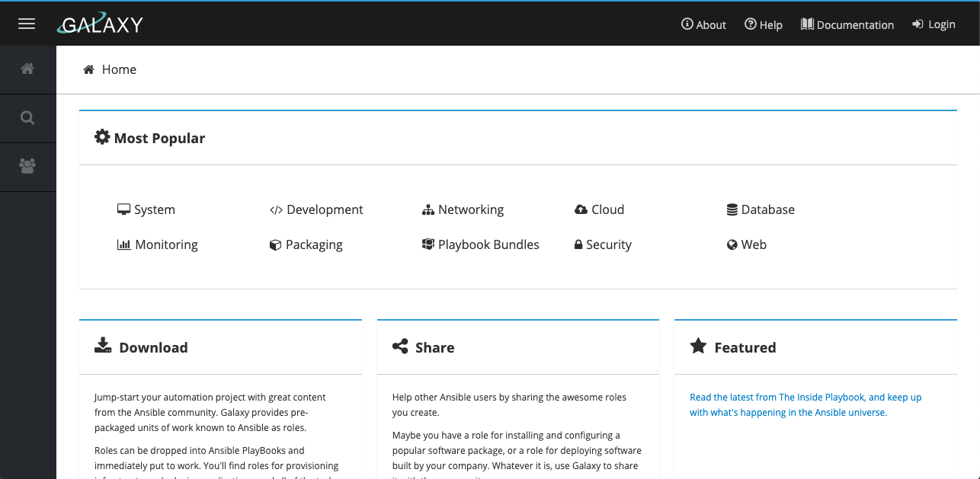Browse the Web category link
The height and width of the screenshot is (479, 980).
point(747,244)
